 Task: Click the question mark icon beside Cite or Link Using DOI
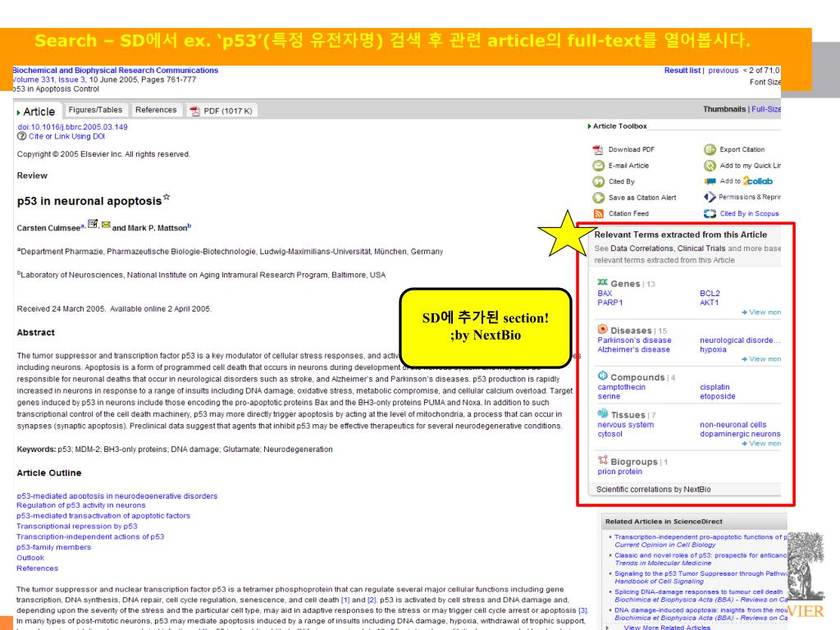[21, 136]
